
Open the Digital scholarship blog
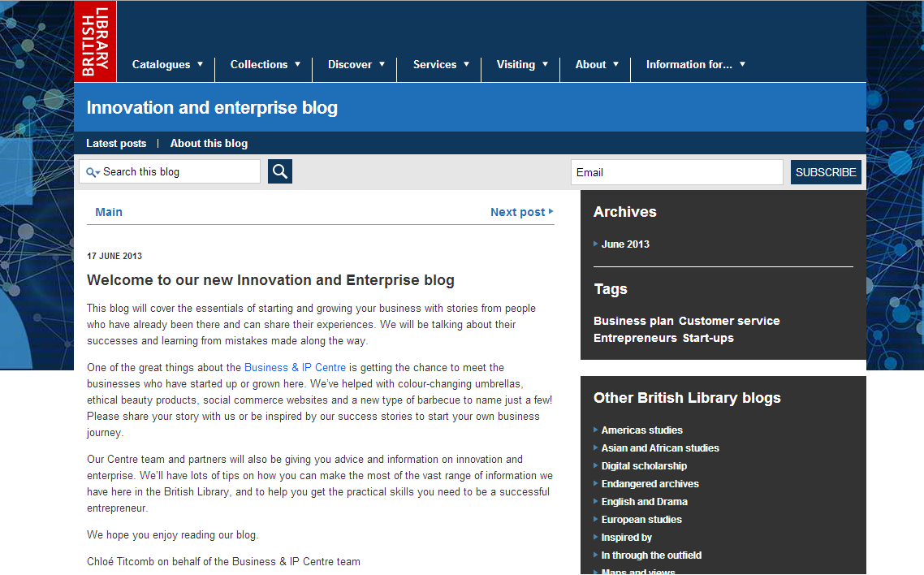coord(644,466)
